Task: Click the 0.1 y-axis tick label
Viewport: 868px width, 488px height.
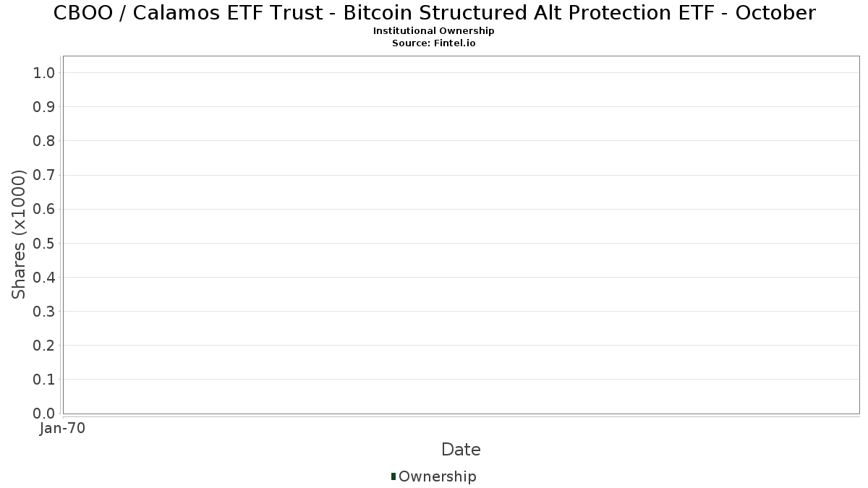Action: 44,380
